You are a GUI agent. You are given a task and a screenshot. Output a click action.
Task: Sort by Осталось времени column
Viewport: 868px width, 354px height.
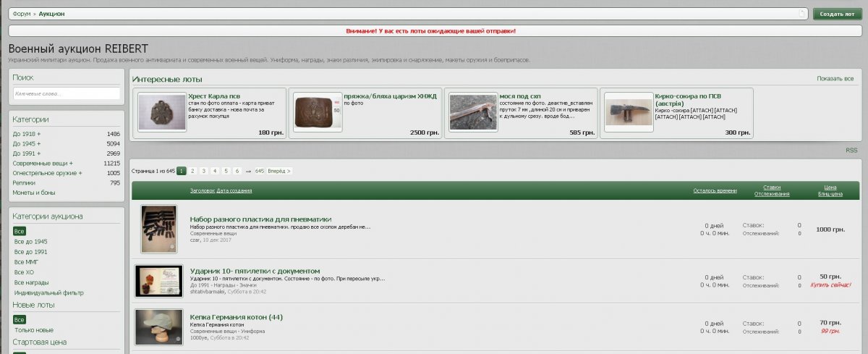tap(715, 190)
